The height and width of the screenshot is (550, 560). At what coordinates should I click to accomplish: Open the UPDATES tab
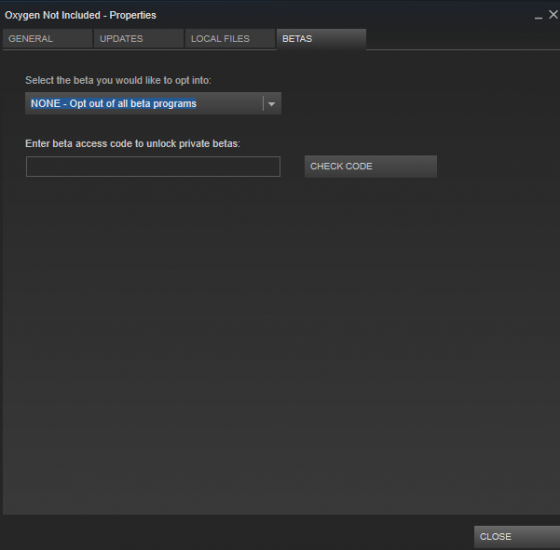tap(139, 39)
